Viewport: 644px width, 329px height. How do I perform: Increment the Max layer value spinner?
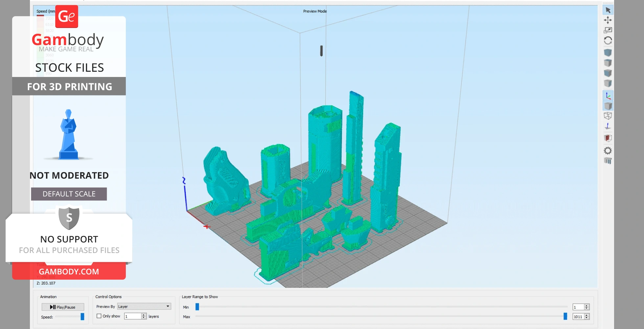pos(587,315)
